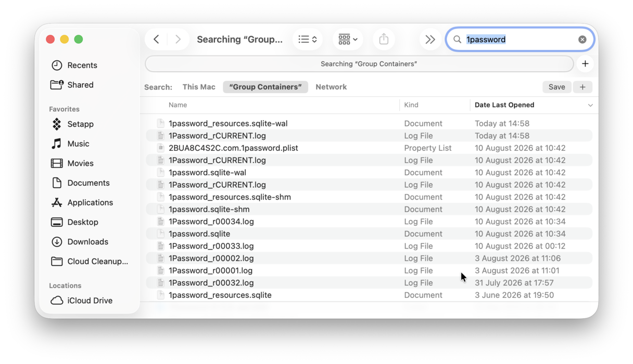
Task: Set search scope to "Group Containers"
Action: [x=265, y=87]
